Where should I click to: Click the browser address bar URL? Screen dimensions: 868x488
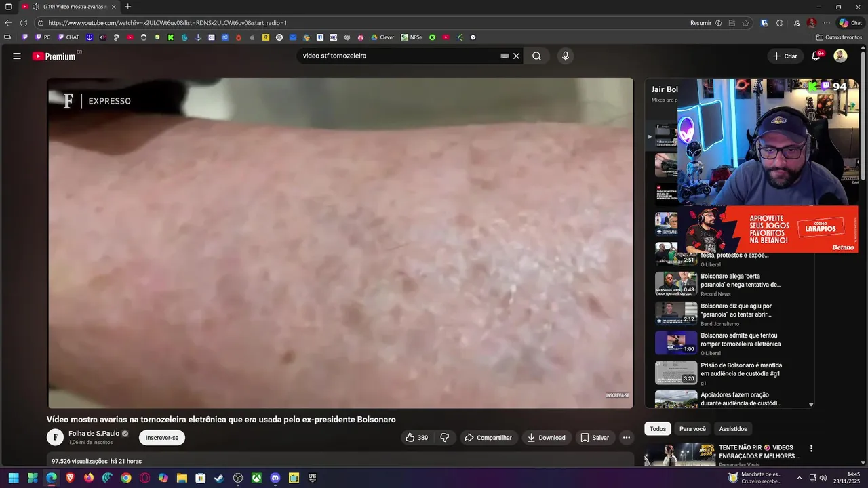click(167, 23)
